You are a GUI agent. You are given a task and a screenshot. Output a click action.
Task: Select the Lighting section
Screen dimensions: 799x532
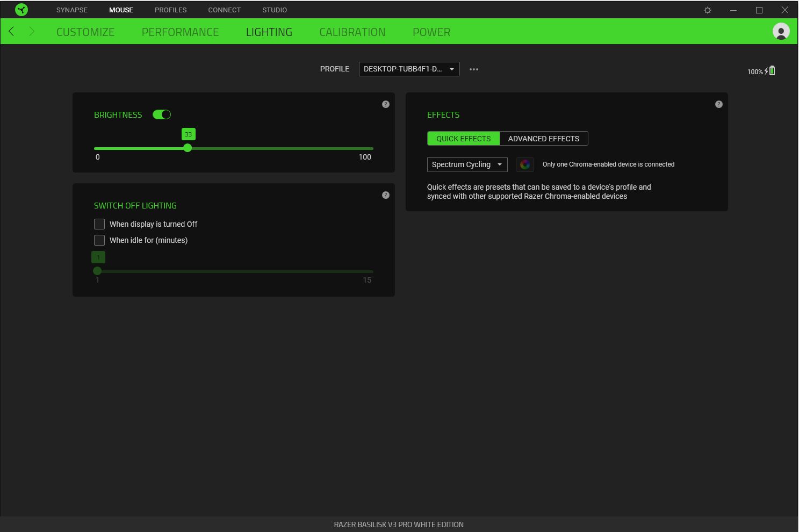(x=269, y=32)
